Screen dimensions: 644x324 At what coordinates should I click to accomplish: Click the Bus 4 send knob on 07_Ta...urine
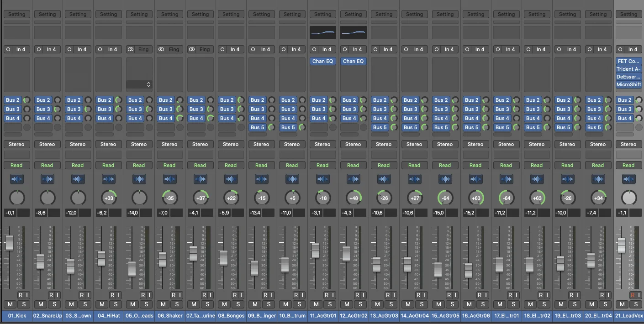211,118
